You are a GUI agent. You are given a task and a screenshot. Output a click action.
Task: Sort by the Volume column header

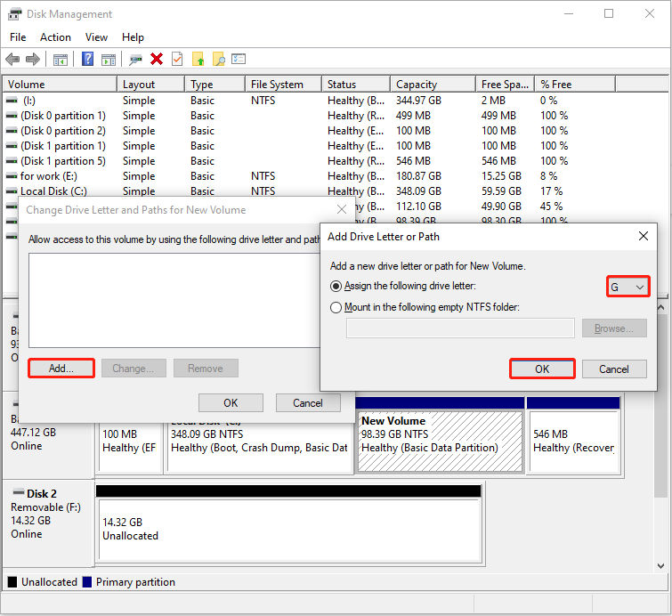click(x=60, y=85)
